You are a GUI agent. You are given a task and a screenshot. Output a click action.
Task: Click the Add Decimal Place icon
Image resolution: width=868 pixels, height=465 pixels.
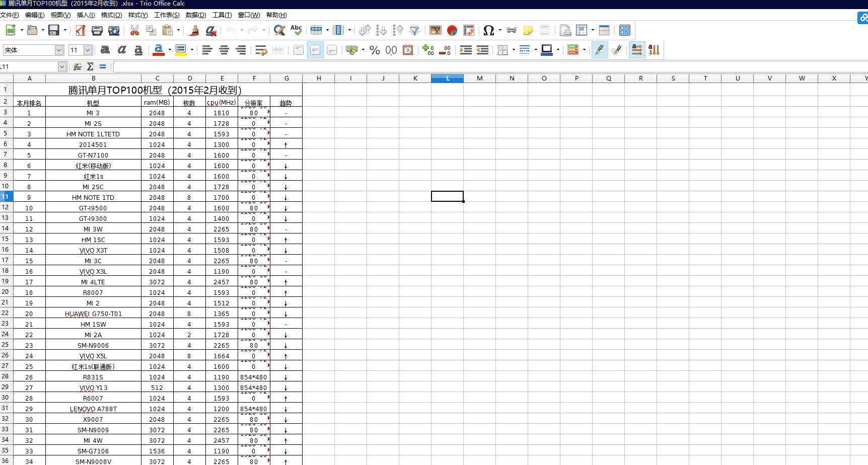(428, 50)
